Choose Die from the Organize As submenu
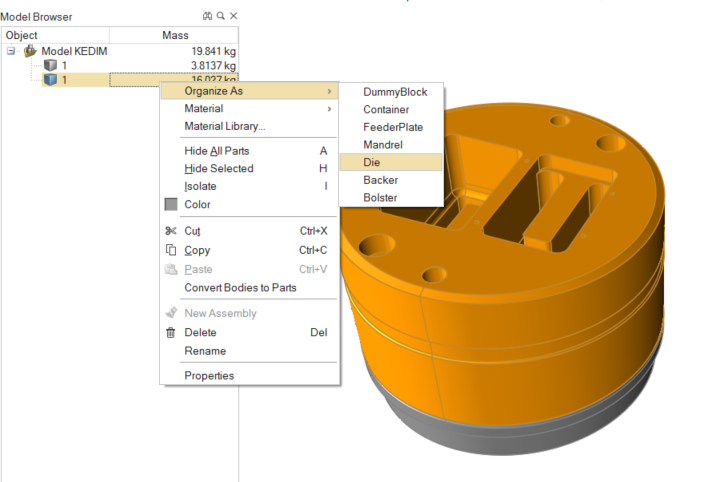Image resolution: width=703 pixels, height=482 pixels. [x=372, y=162]
